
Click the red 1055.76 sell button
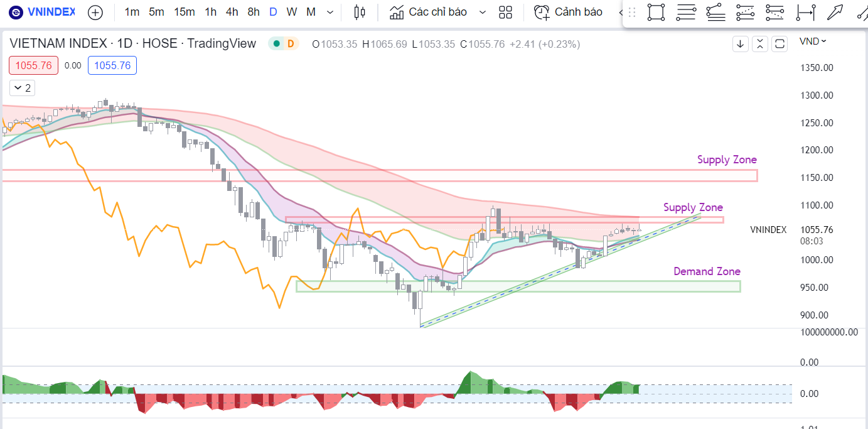tap(33, 65)
